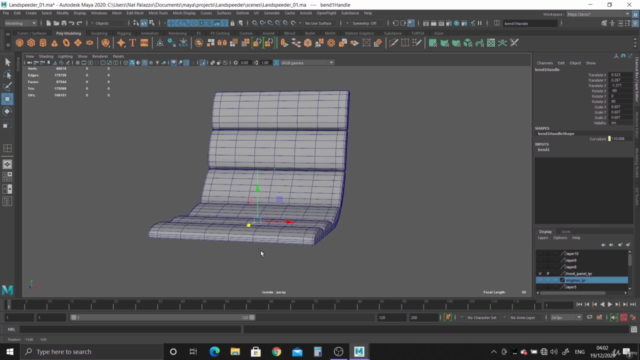Click the Save Scene icon
Viewport: 640px width, 360px height.
click(64, 23)
